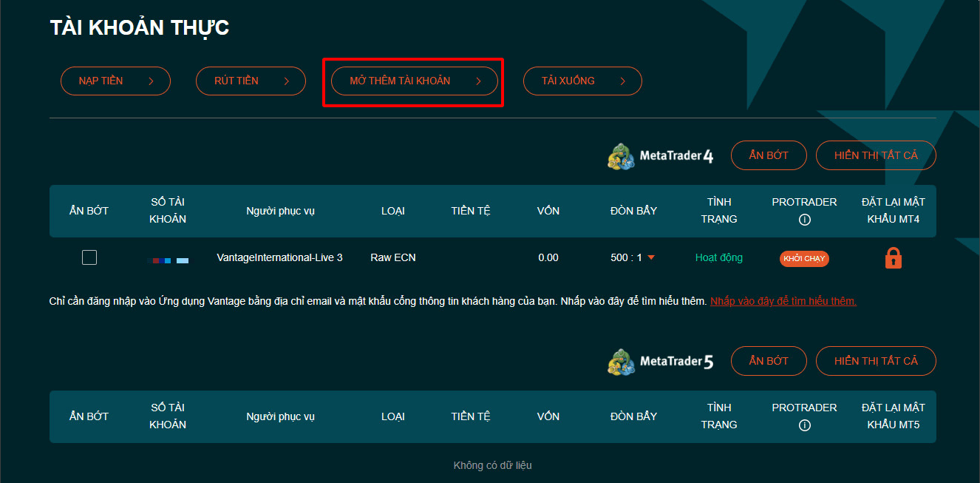980x483 pixels.
Task: Click the PROTRADER info icon in MetaTrader 5 table
Action: (x=805, y=425)
